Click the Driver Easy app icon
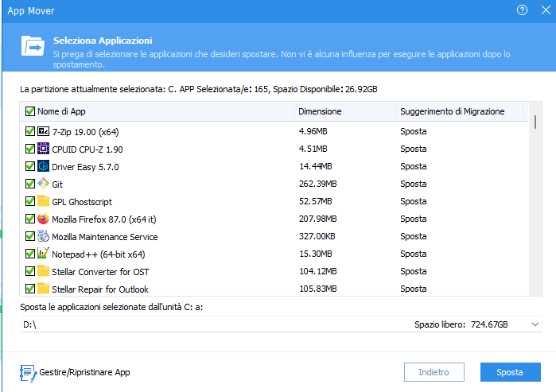Screen dimensions: 556x392 tap(43, 166)
